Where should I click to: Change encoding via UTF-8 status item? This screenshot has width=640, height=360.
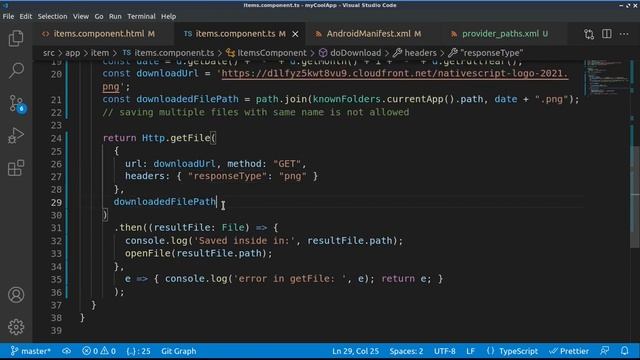444,351
